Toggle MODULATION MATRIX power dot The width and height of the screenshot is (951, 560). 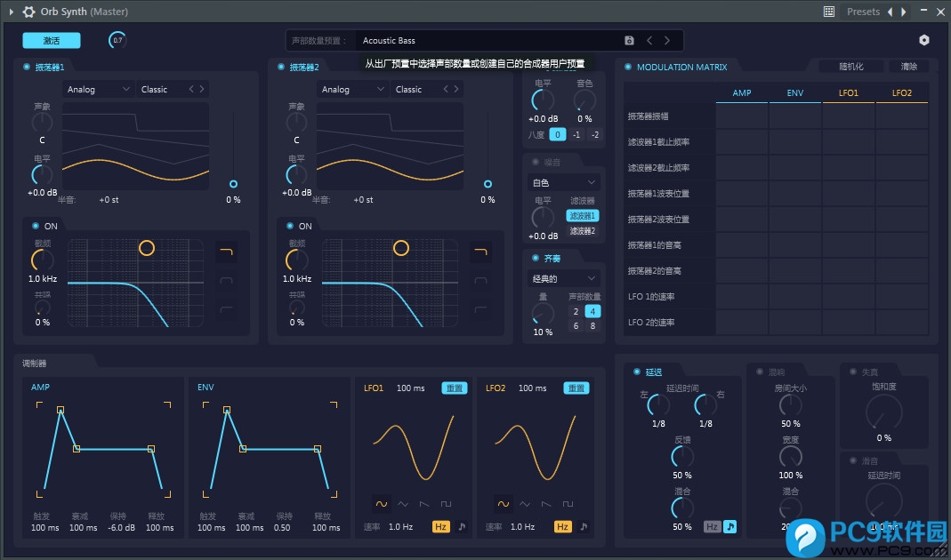628,67
